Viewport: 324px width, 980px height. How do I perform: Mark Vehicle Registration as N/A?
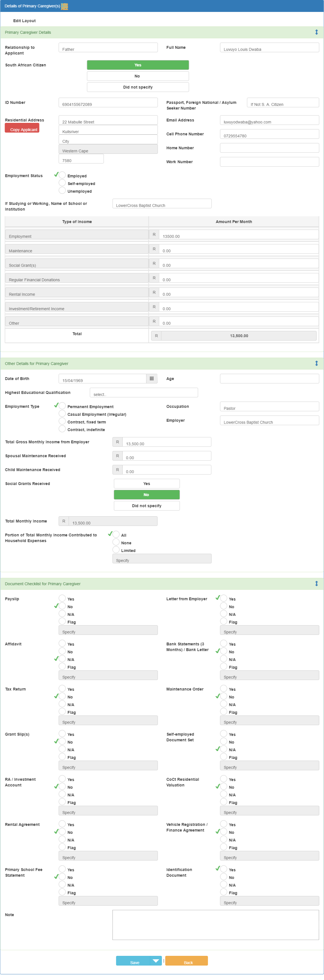pyautogui.click(x=224, y=839)
